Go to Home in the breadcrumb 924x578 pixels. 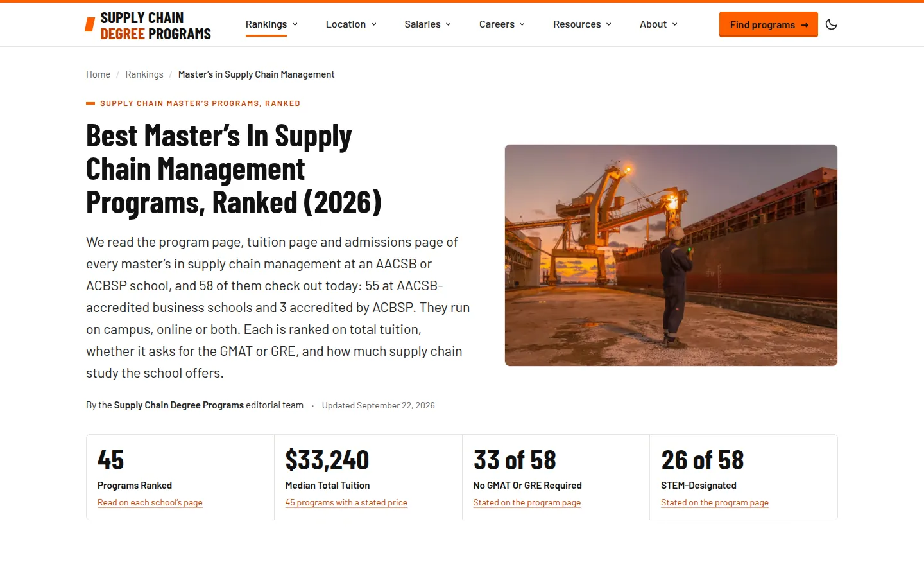pyautogui.click(x=98, y=74)
